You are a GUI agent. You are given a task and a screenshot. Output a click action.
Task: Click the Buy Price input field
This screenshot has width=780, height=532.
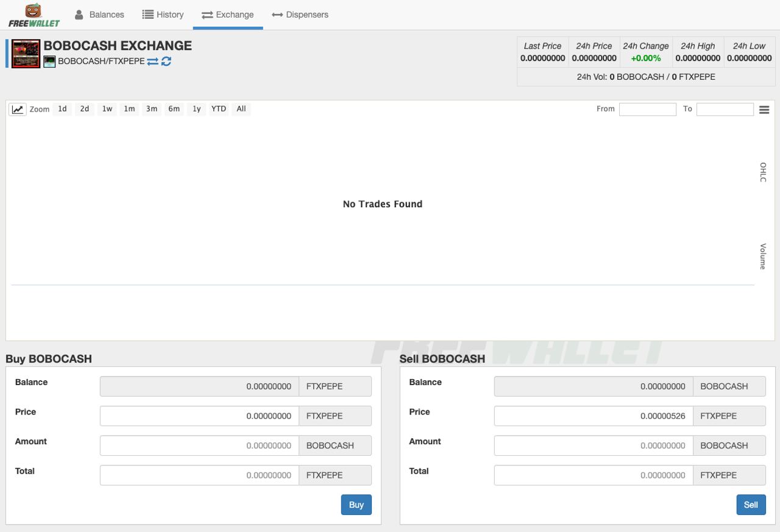(x=199, y=416)
